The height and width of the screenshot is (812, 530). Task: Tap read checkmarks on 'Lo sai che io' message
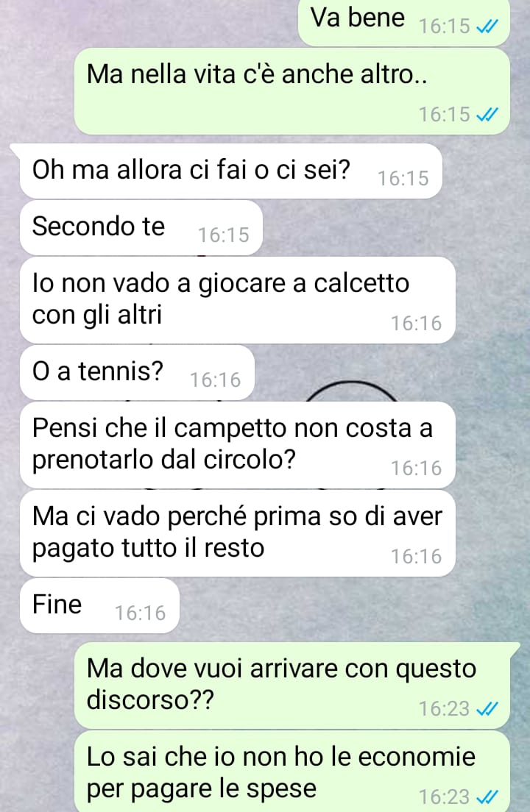click(487, 797)
